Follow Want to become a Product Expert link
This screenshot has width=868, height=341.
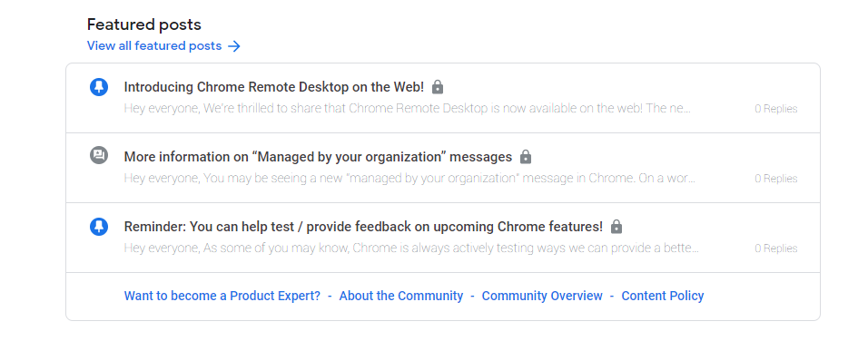(x=222, y=296)
